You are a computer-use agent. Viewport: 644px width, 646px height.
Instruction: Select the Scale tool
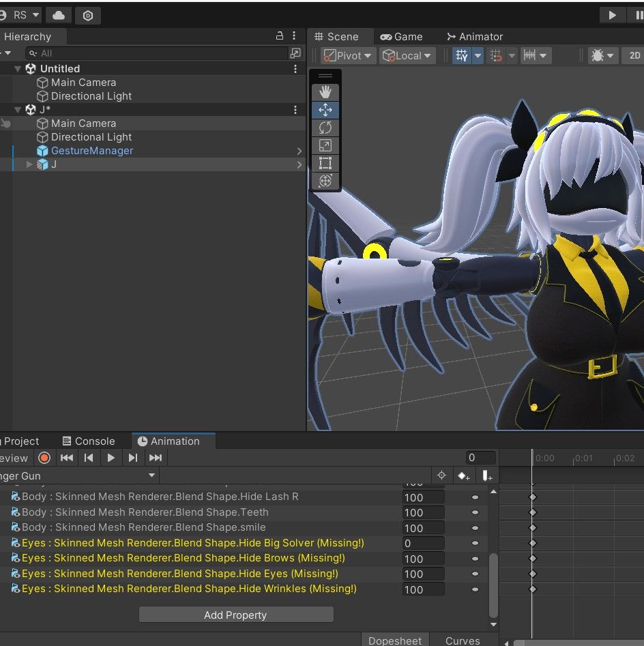point(325,145)
